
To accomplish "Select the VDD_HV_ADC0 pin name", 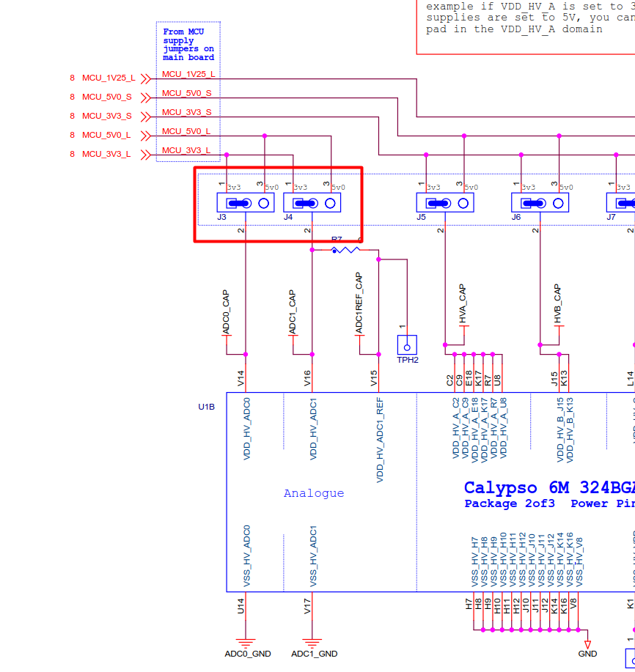I will pyautogui.click(x=246, y=429).
